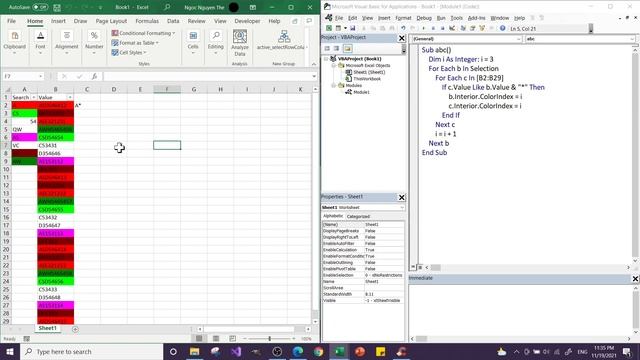Close the Immediate window pane
The height and width of the screenshot is (360, 640).
635,278
